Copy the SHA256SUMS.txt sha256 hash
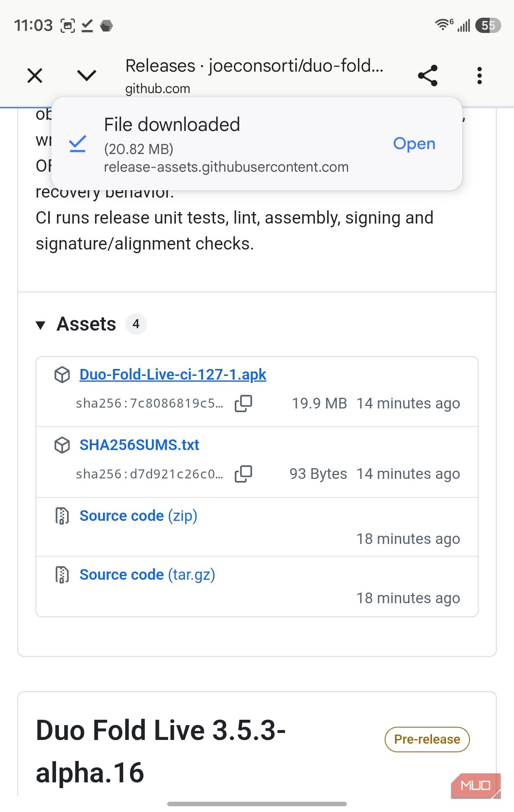The width and height of the screenshot is (514, 812). (243, 474)
